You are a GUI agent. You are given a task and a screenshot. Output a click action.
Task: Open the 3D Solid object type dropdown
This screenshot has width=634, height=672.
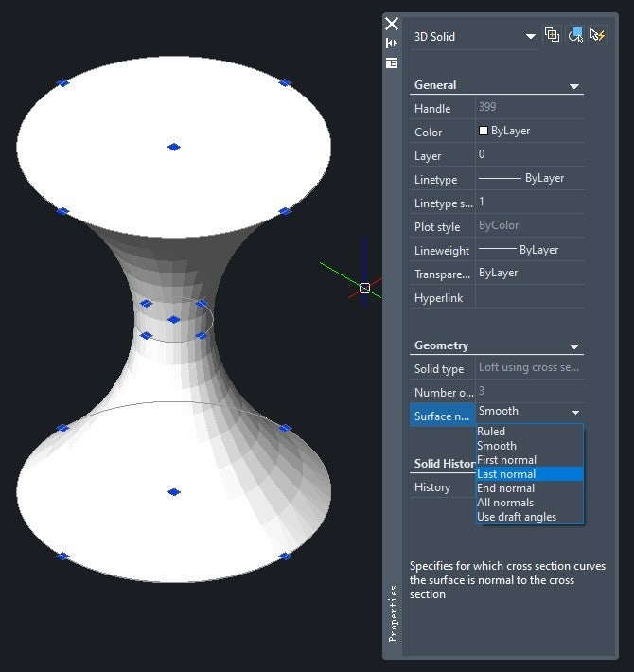[530, 36]
